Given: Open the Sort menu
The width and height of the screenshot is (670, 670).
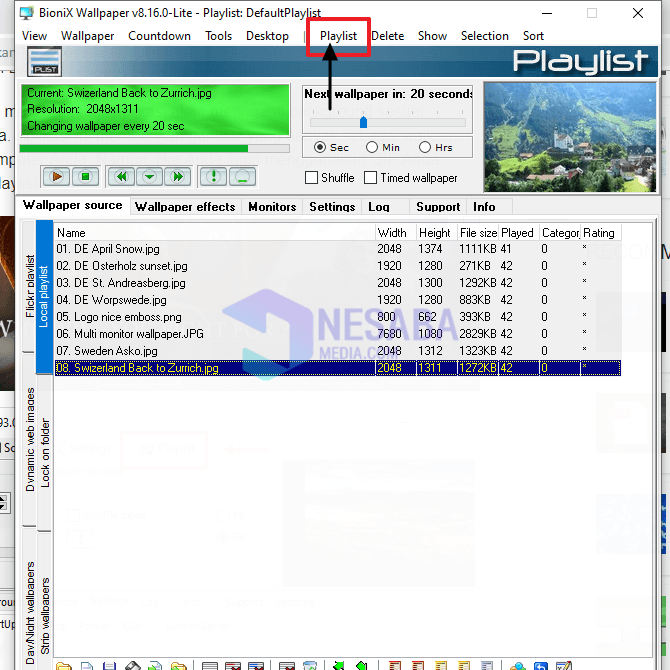Looking at the screenshot, I should (533, 36).
